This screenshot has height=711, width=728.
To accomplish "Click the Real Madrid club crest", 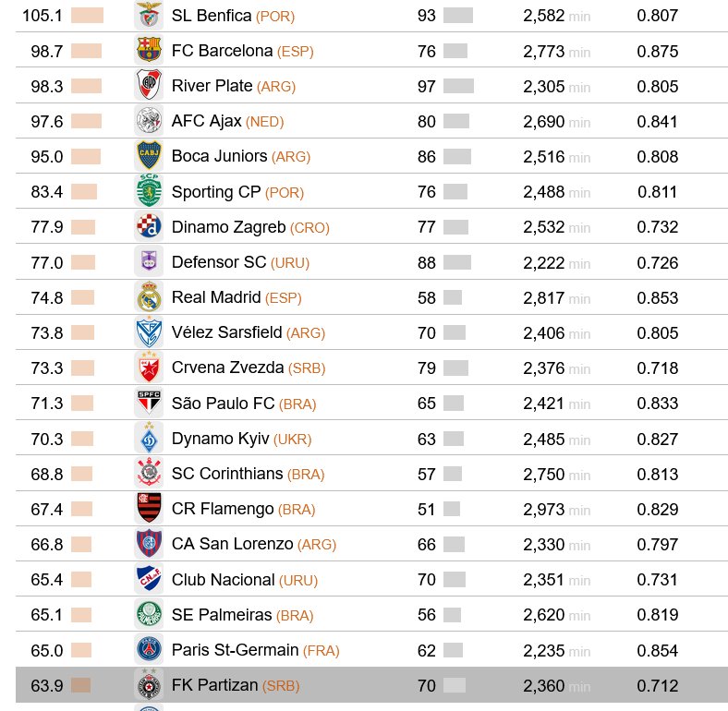I will [148, 297].
